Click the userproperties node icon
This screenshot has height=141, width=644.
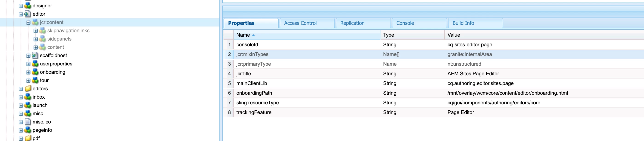35,64
